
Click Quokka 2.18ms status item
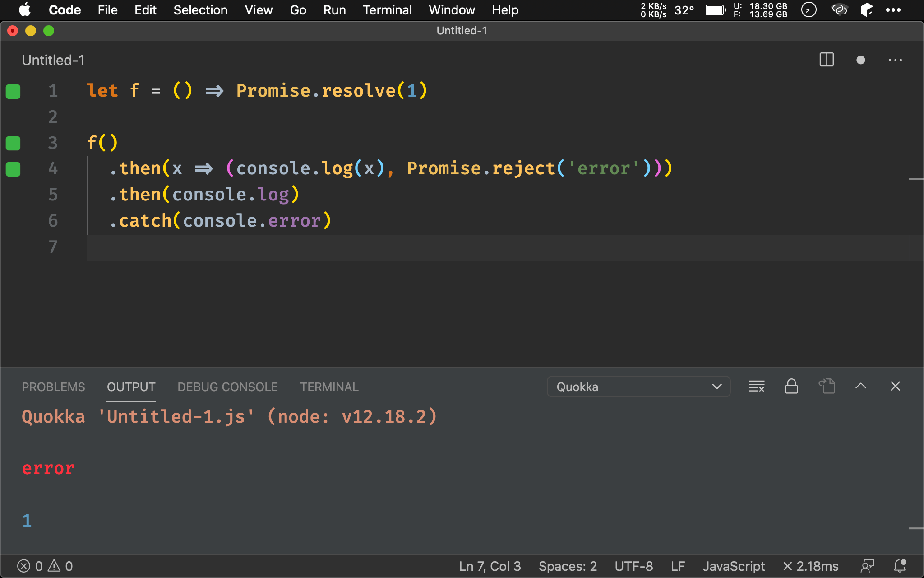[811, 566]
